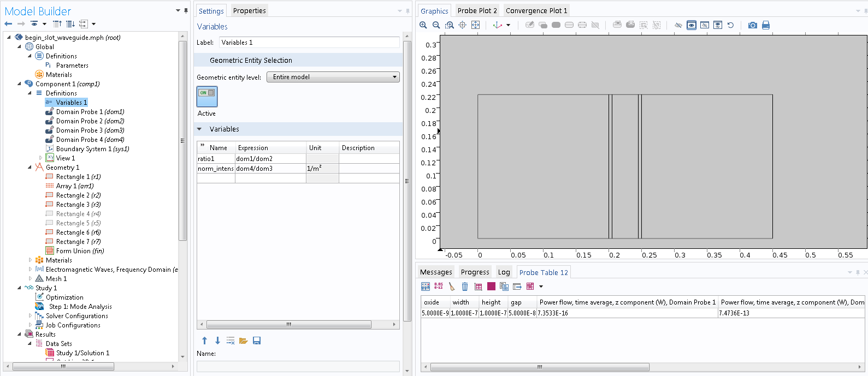Click the Zoom Extents icon in Graphics toolbar
Image resolution: width=868 pixels, height=376 pixels.
tap(475, 25)
